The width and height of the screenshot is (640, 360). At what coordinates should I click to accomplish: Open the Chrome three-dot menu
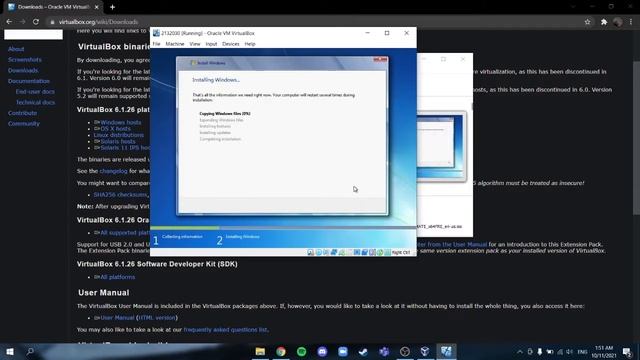[631, 22]
